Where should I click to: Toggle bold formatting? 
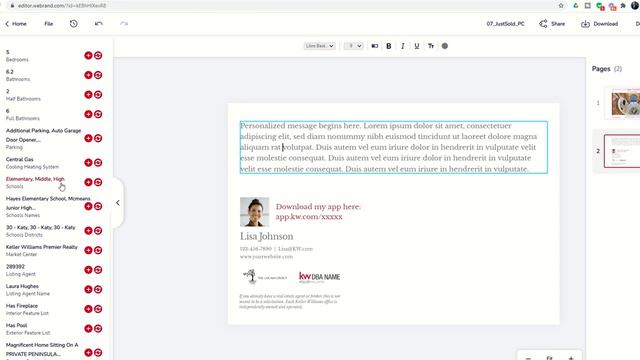click(x=389, y=46)
